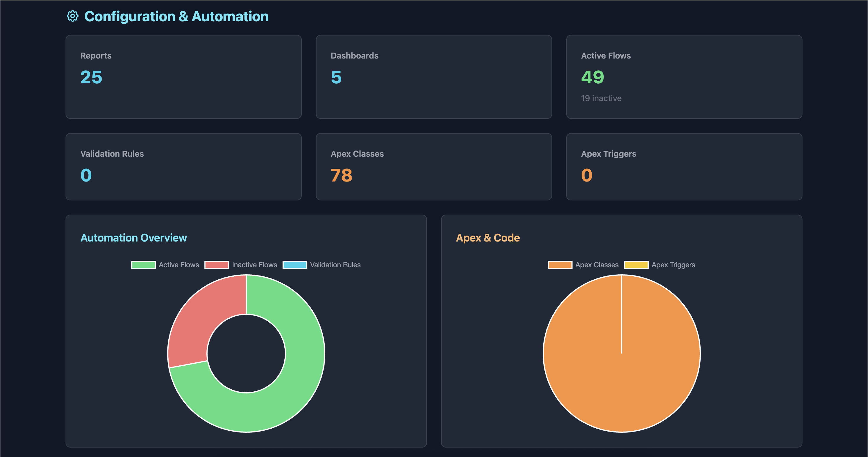Click the yellow Apex Triggers legend swatch
868x457 pixels.
tap(636, 265)
